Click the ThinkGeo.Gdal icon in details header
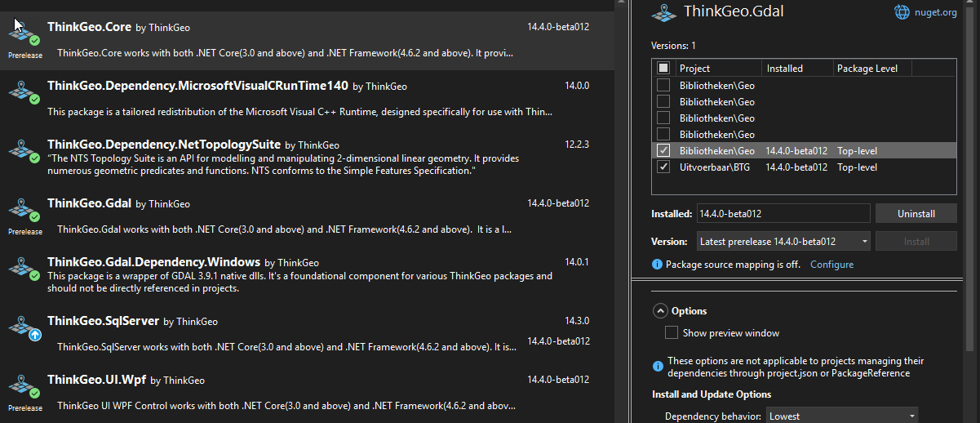 tap(666, 12)
